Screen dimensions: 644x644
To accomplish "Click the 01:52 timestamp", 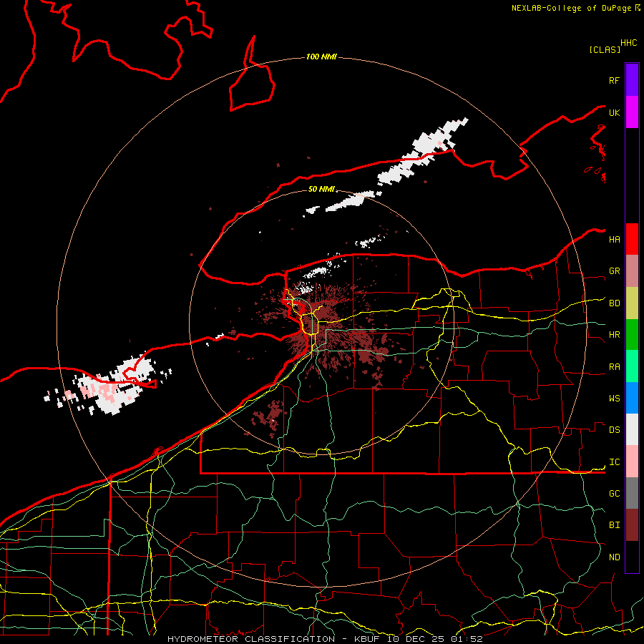I will click(468, 639).
